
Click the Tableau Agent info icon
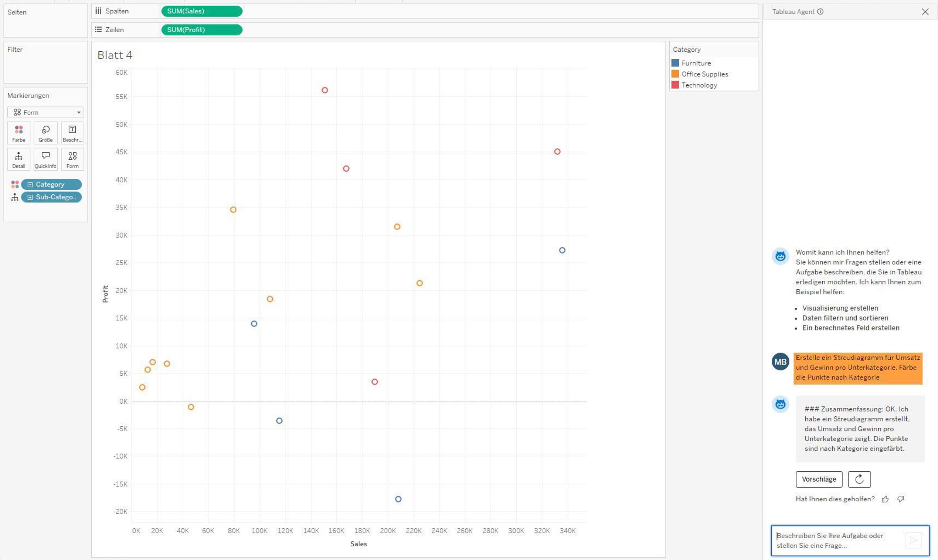[820, 12]
